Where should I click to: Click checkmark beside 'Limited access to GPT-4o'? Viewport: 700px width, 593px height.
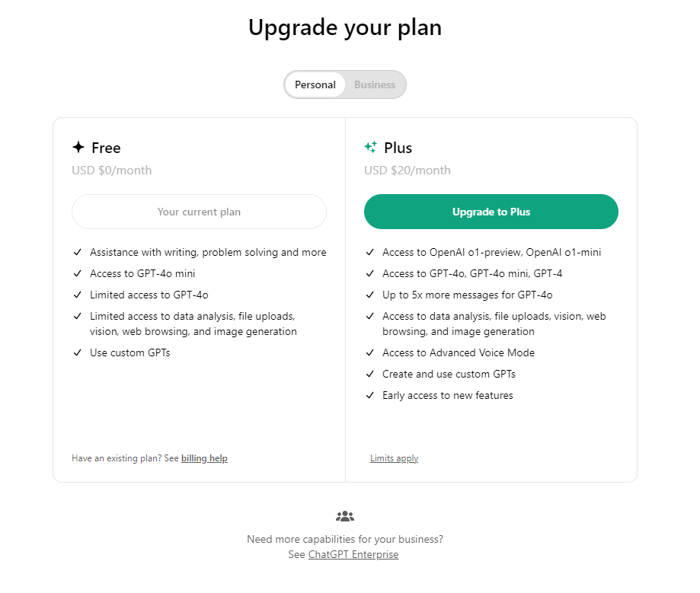pyautogui.click(x=78, y=295)
